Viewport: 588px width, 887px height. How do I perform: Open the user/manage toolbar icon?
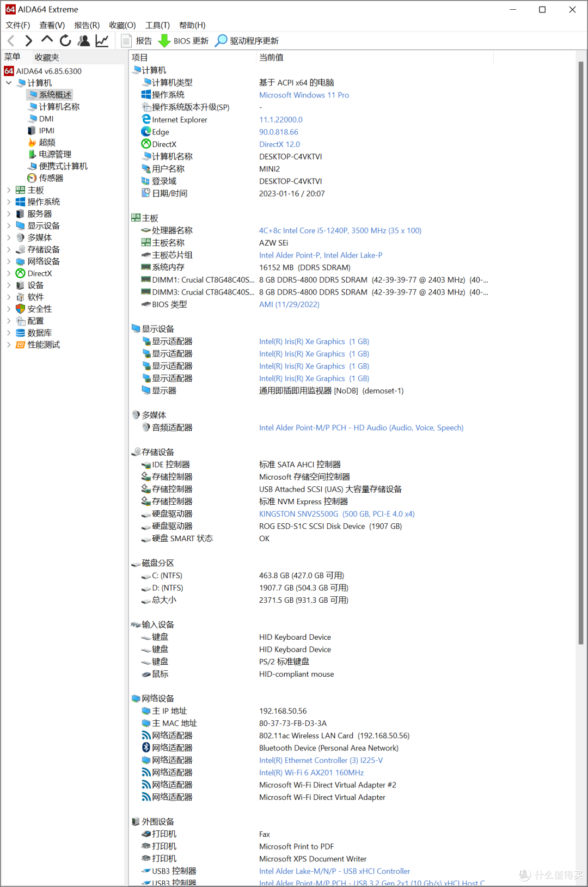tap(84, 40)
